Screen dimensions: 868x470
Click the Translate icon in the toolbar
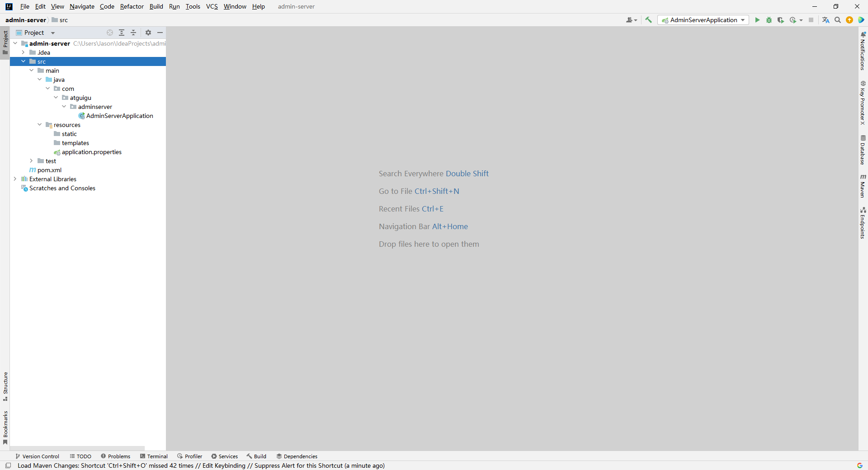pos(826,20)
